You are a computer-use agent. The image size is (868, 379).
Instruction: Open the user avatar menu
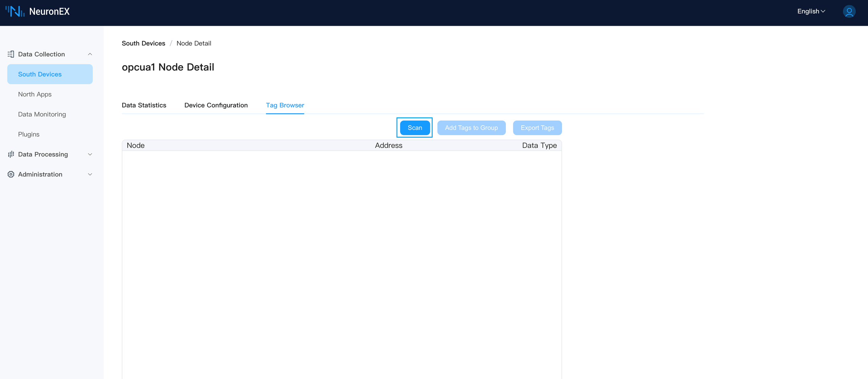point(849,11)
